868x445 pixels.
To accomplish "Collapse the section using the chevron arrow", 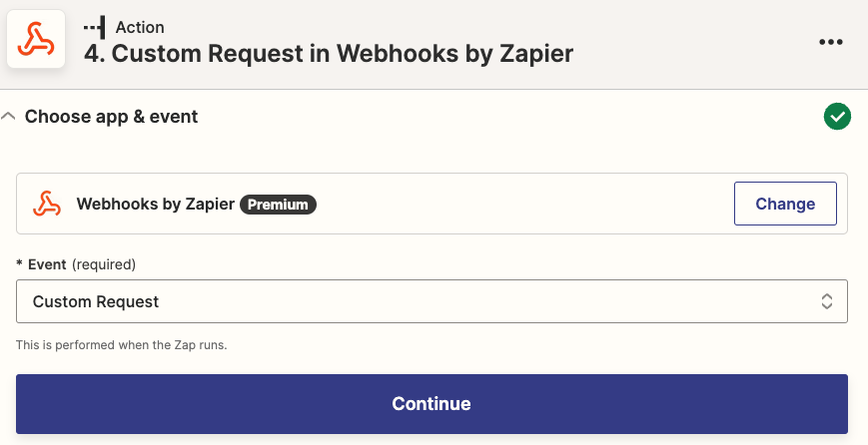I will tap(9, 117).
